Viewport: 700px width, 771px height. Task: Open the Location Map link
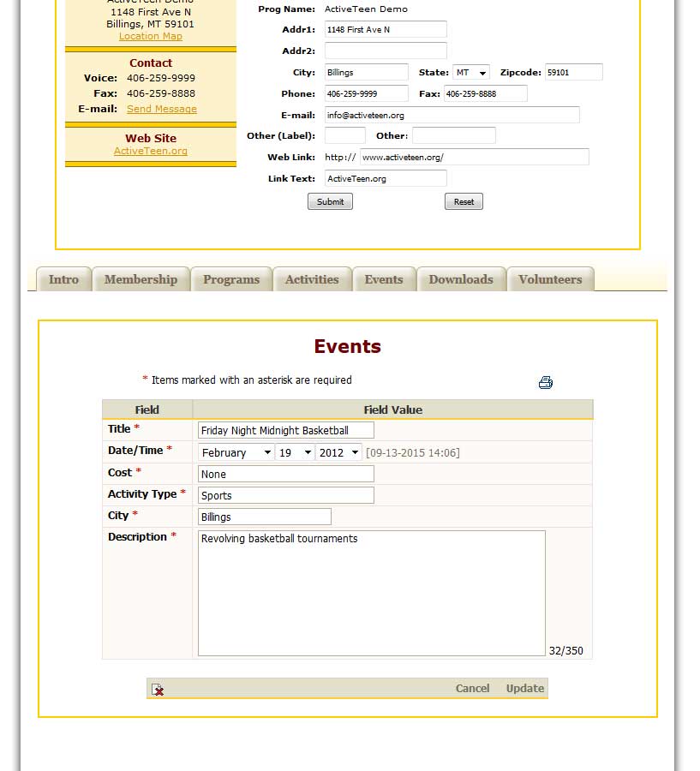pos(151,36)
